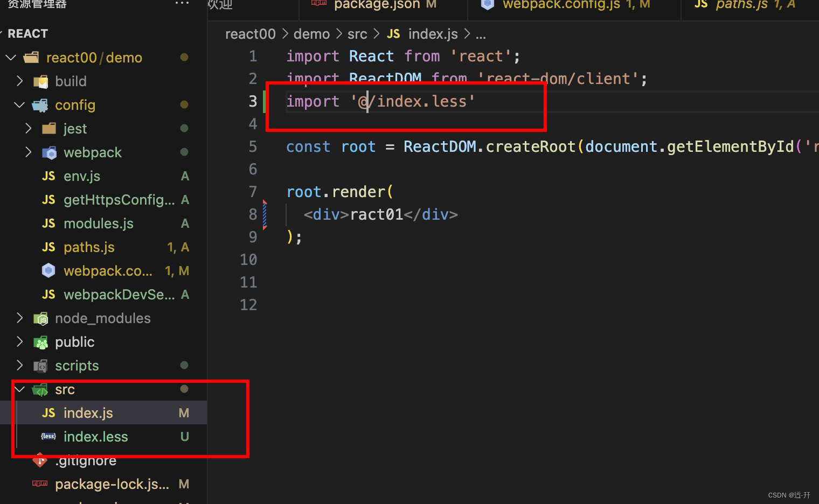
Task: Click the npm icon beside package-lock.json
Action: (x=40, y=484)
